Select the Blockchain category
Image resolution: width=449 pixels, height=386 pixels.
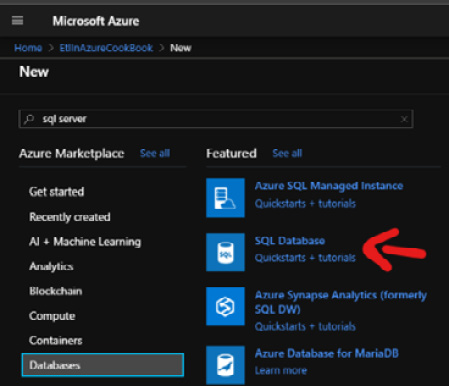(x=56, y=291)
